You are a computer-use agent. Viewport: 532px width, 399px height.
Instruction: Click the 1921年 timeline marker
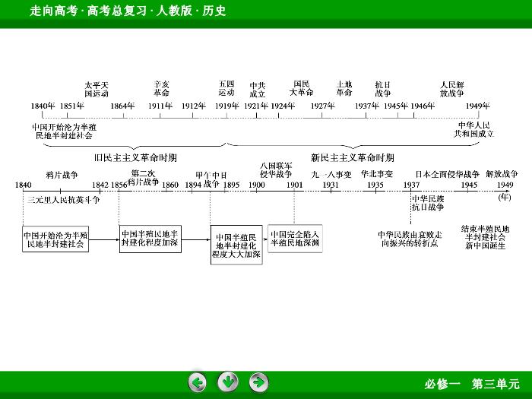(256, 106)
